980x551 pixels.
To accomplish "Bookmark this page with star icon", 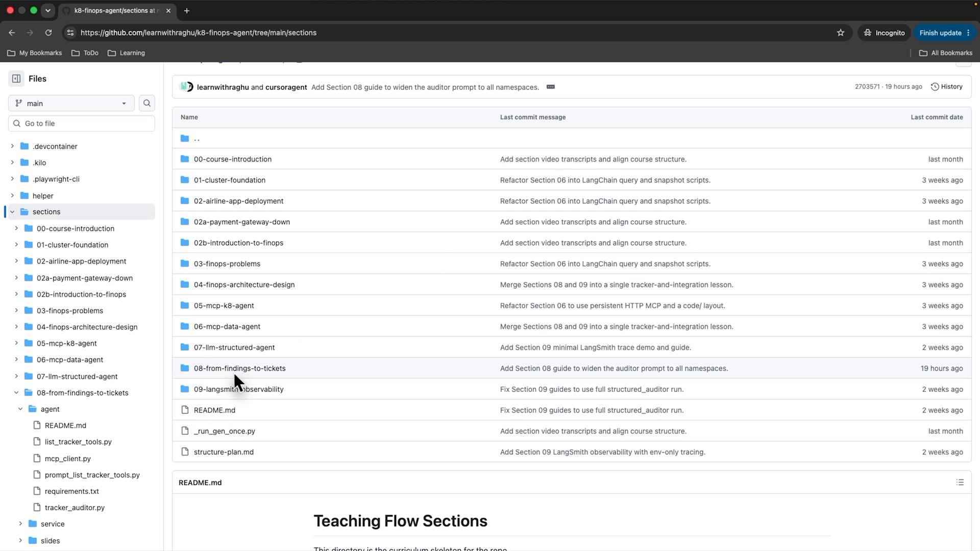I will point(841,33).
